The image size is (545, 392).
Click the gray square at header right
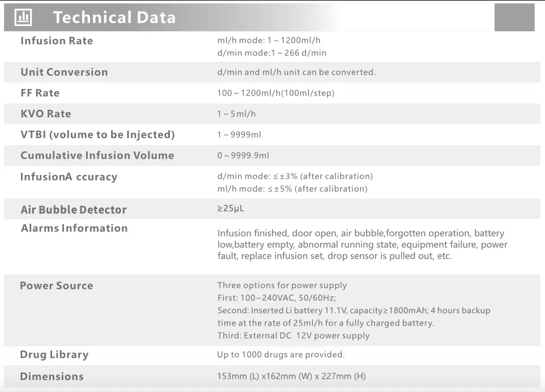[514, 18]
